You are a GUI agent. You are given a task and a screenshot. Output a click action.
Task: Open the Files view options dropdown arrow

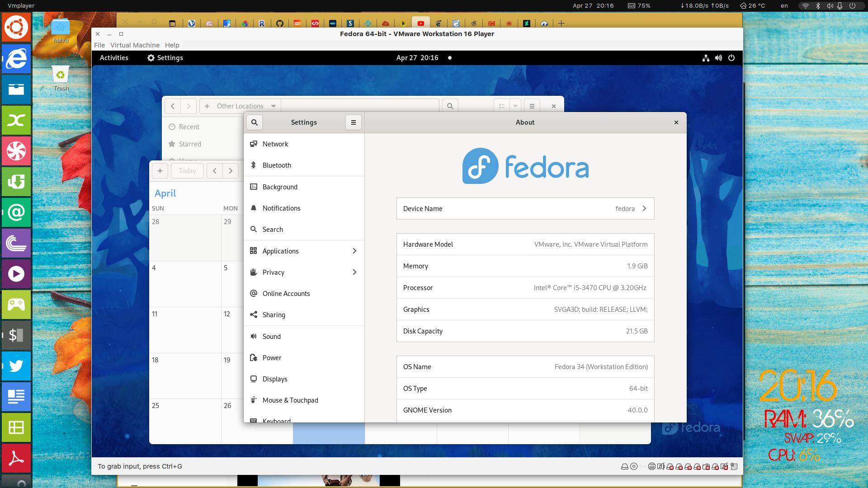point(515,106)
